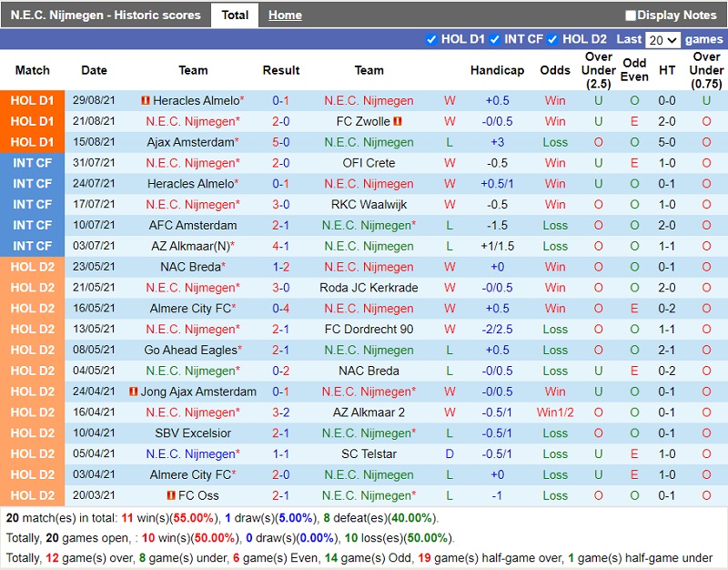Screen dimensions: 728x570
Task: Open Roda JC Kerkrade team link
Action: click(369, 288)
